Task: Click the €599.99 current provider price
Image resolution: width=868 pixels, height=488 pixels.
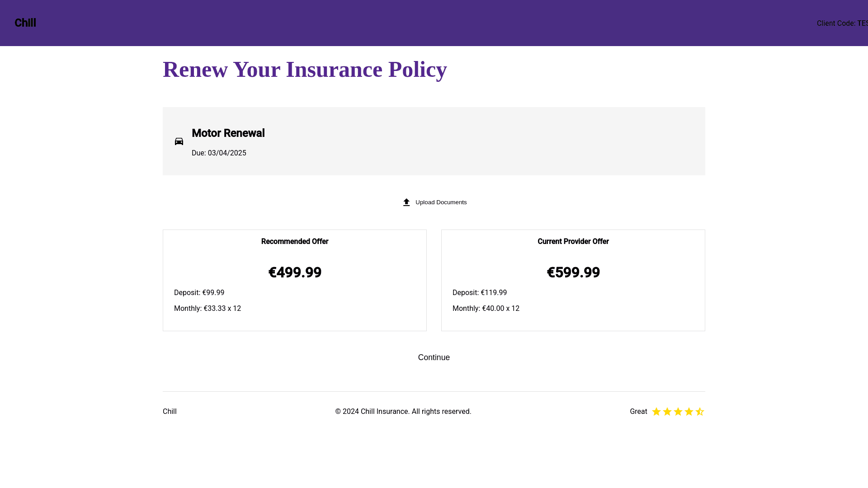Action: pyautogui.click(x=573, y=272)
